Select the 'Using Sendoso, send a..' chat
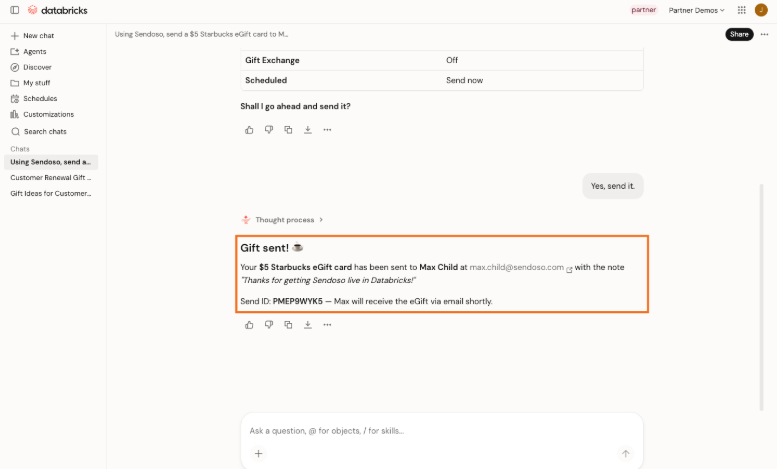Screen dimensions: 777x469 click(x=51, y=162)
